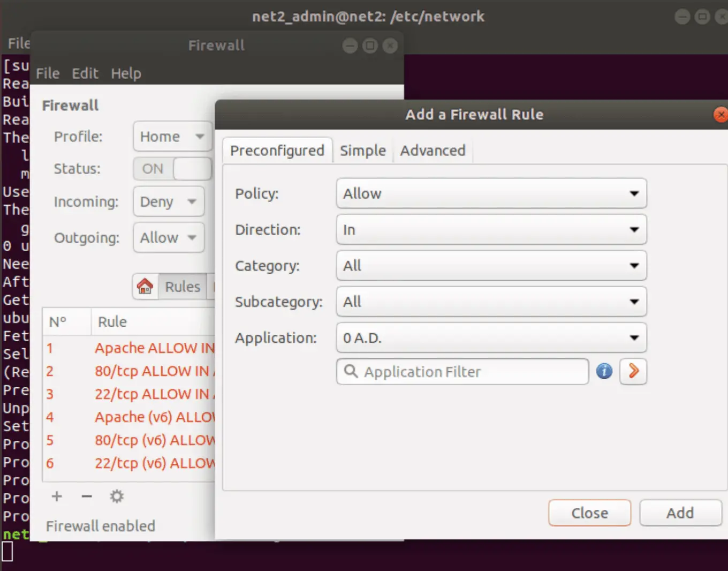Select rule 6 22/tcp (v6)
Viewport: 728px width, 571px height.
pyautogui.click(x=129, y=463)
